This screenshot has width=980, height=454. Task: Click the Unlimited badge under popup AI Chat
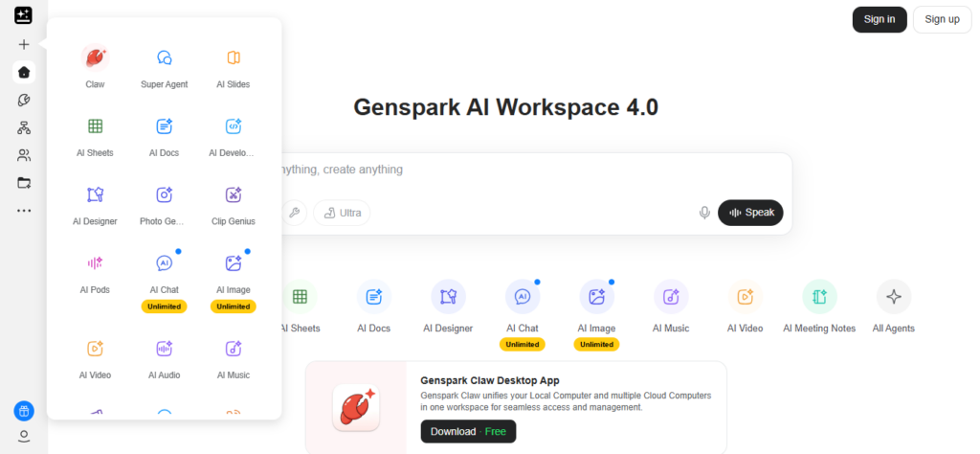point(165,306)
